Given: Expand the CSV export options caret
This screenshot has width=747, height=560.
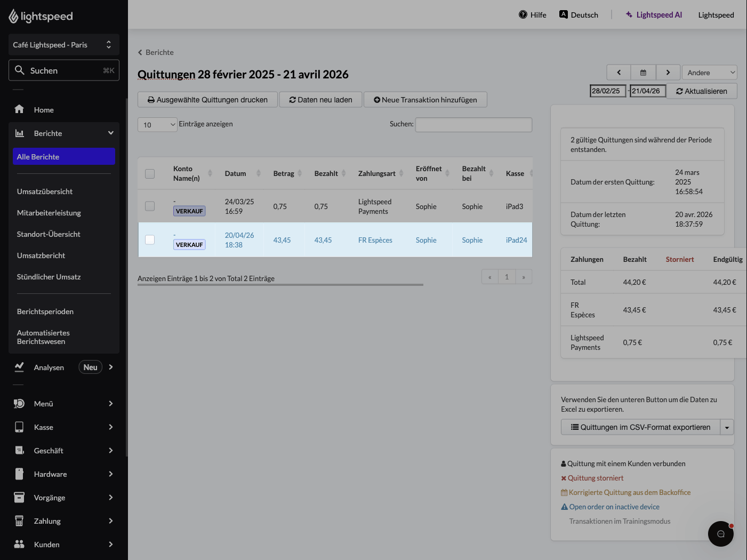Looking at the screenshot, I should point(727,427).
